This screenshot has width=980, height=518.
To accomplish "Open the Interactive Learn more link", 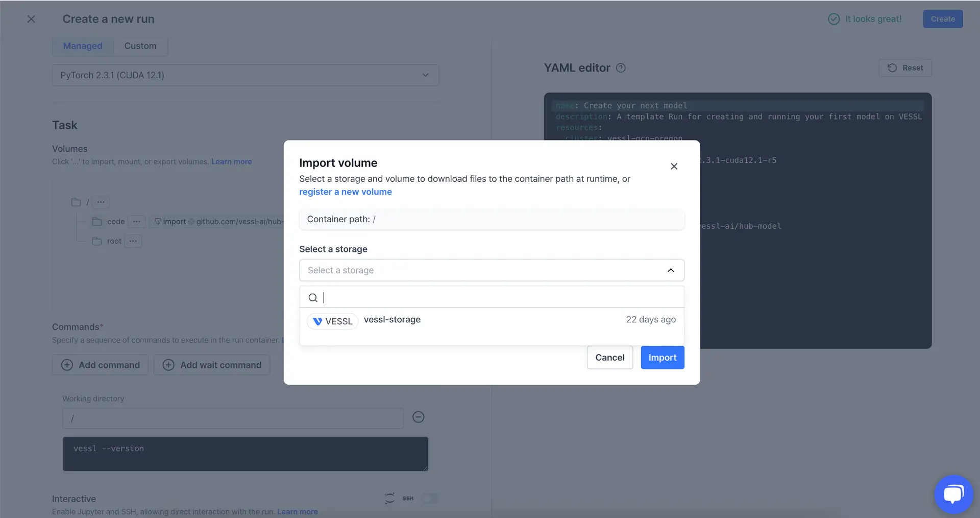I will coord(298,512).
